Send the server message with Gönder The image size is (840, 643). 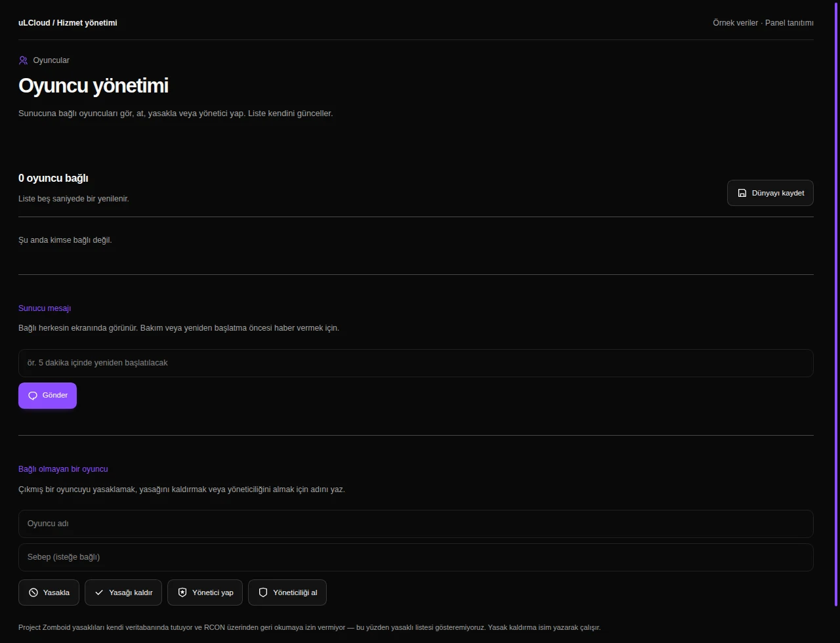pyautogui.click(x=47, y=396)
